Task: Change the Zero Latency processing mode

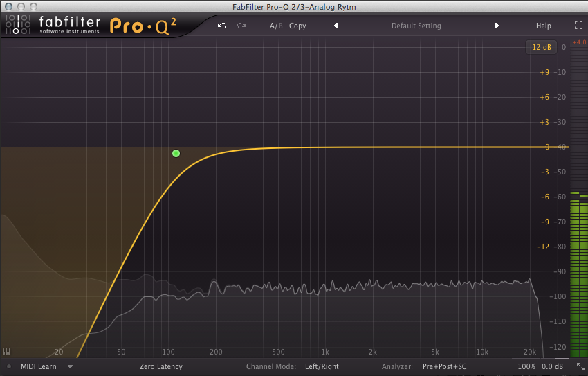Action: pos(161,366)
